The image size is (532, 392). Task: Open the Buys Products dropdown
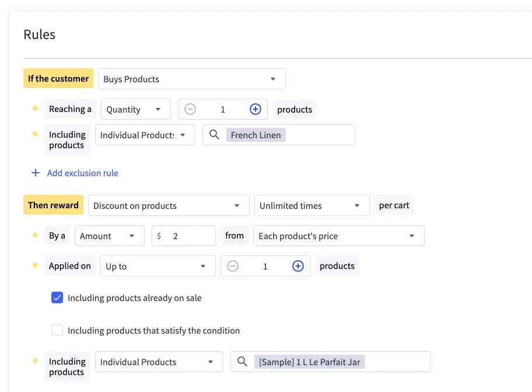click(191, 79)
